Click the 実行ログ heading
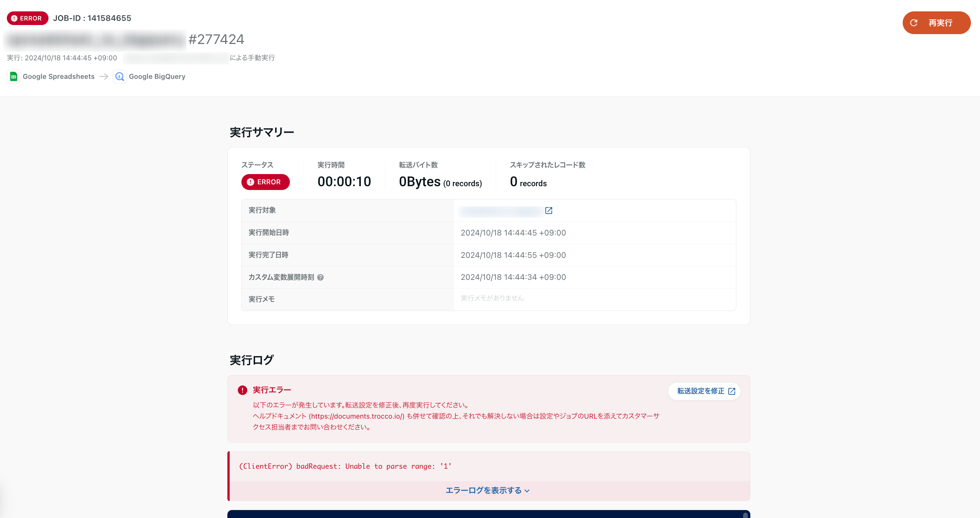Image resolution: width=980 pixels, height=518 pixels. pos(252,359)
